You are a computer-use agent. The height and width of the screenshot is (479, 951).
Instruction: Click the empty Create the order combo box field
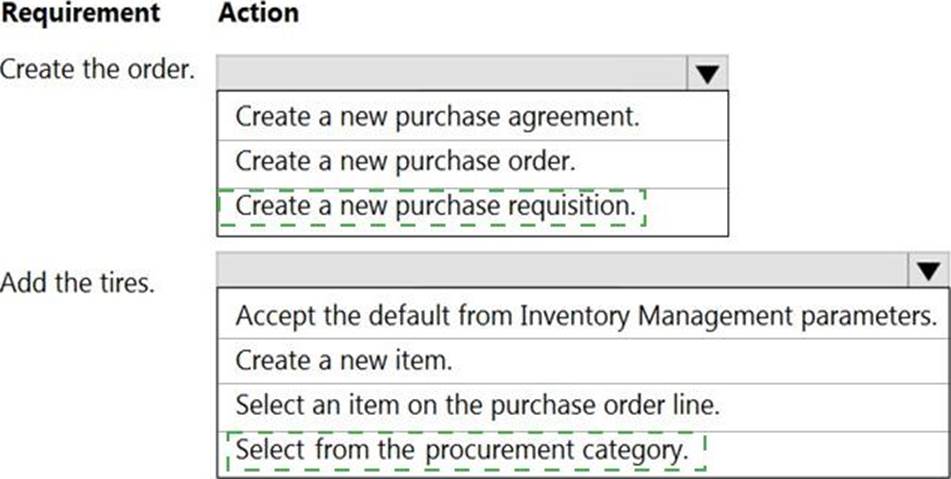click(x=451, y=73)
